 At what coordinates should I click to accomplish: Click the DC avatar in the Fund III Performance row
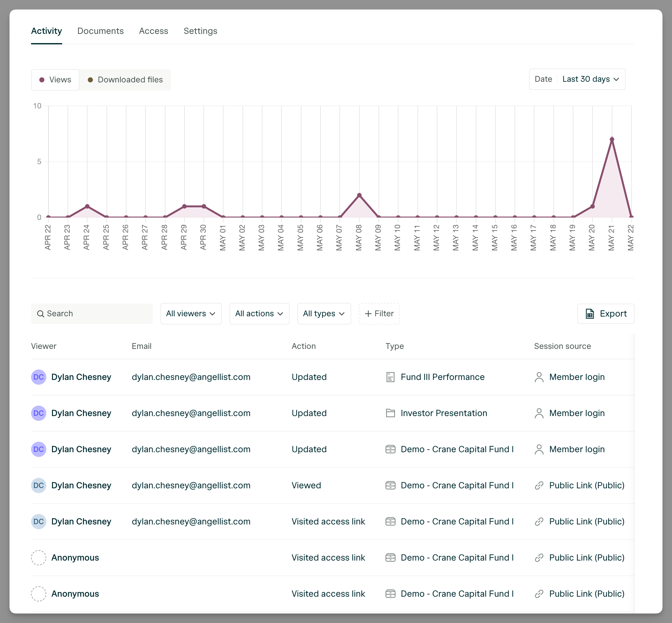38,377
